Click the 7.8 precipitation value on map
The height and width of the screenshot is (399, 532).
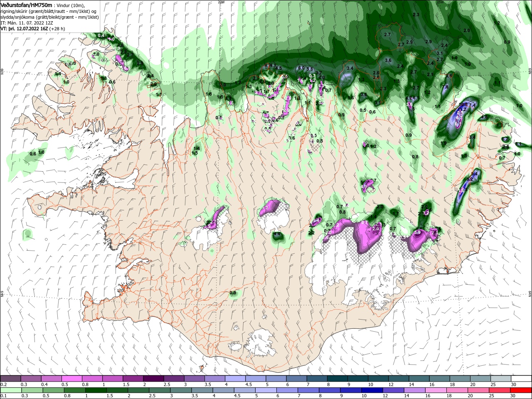[445, 87]
